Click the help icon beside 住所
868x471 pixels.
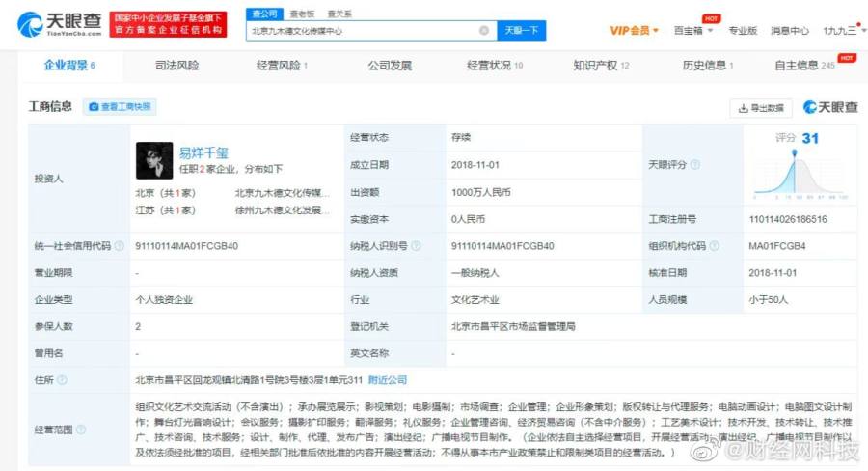pyautogui.click(x=64, y=381)
